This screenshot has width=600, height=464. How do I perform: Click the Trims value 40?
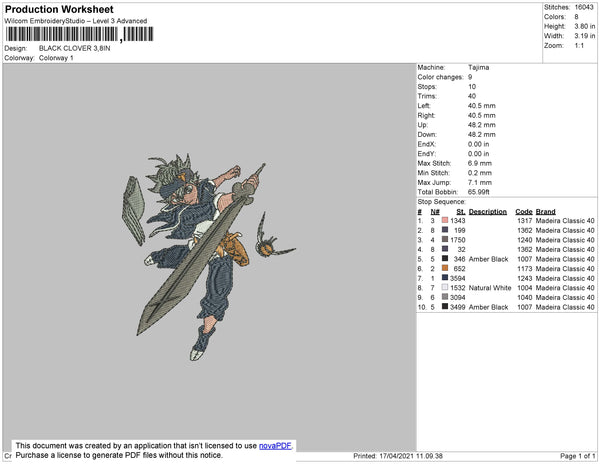coord(472,96)
